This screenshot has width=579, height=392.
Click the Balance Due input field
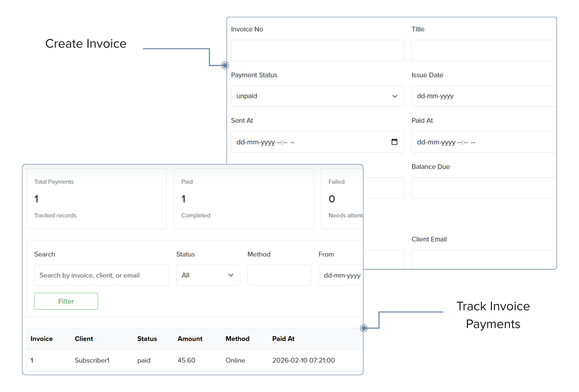pyautogui.click(x=482, y=188)
